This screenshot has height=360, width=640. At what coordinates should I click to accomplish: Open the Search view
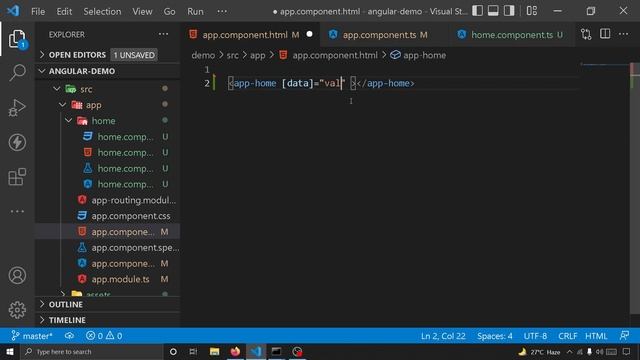point(17,73)
